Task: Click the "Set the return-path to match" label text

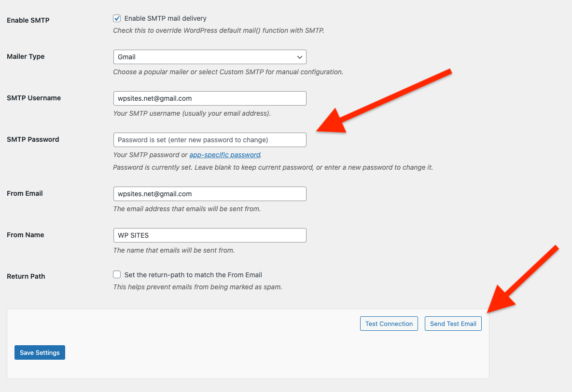Action: [x=193, y=275]
